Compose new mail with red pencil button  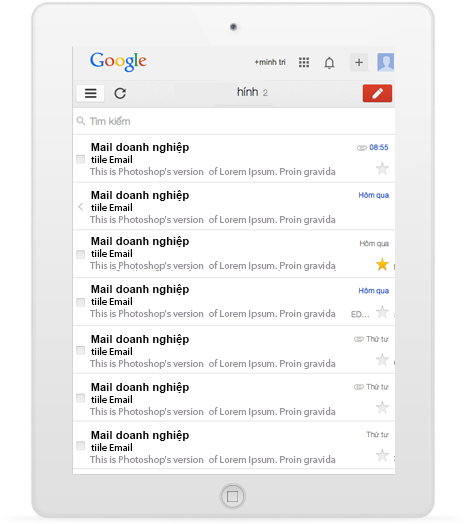(x=377, y=93)
